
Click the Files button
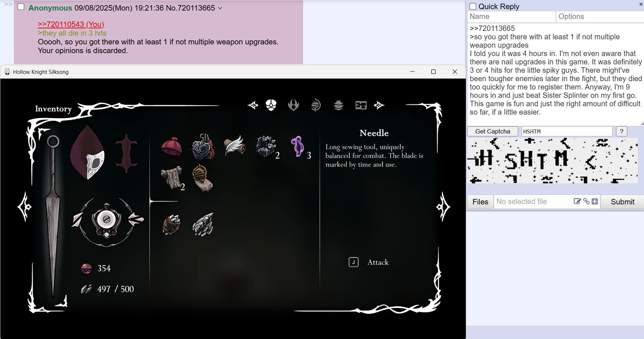[480, 202]
